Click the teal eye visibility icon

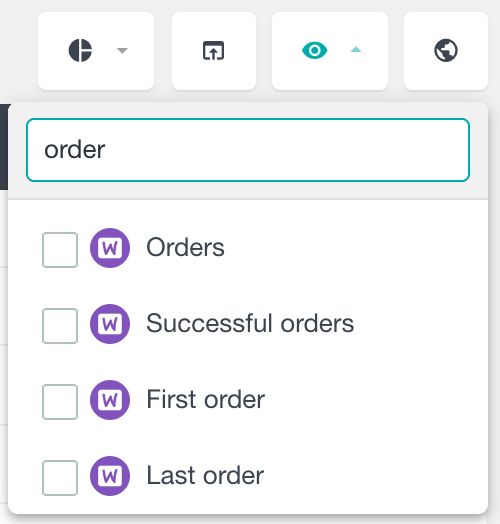tap(315, 50)
